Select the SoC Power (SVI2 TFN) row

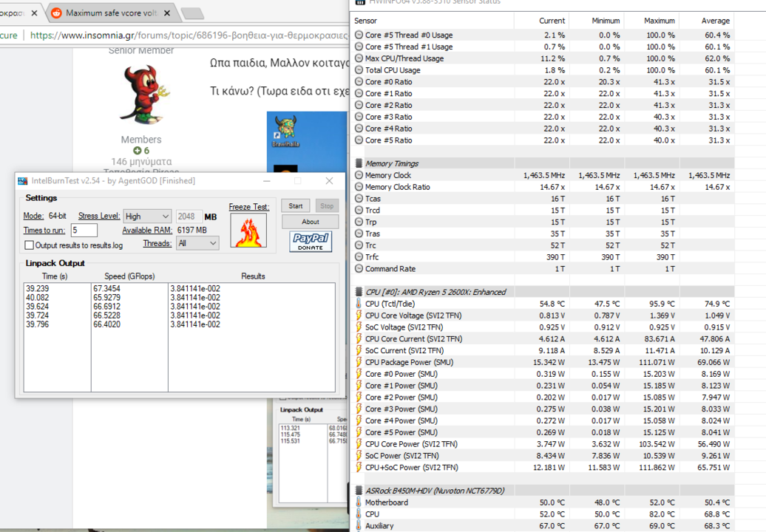[x=543, y=456]
